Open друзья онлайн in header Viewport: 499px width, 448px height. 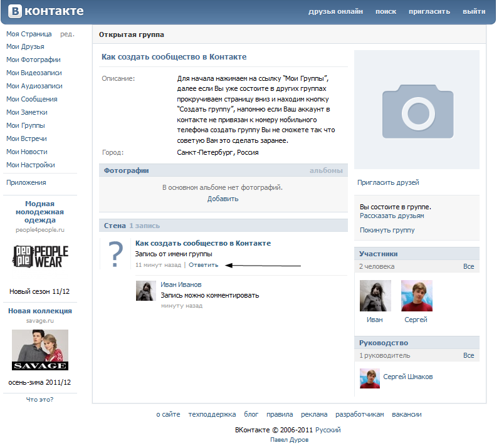pyautogui.click(x=337, y=11)
